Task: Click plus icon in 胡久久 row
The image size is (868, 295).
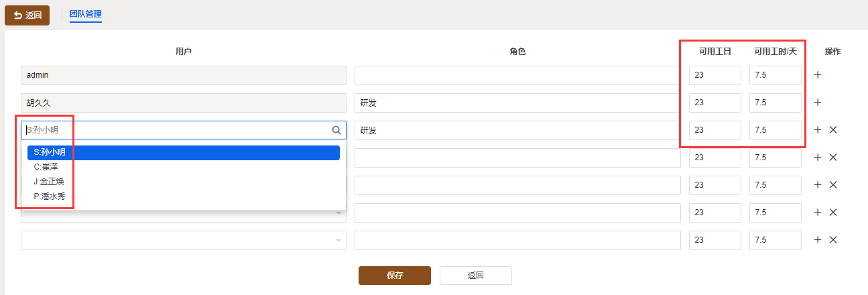Action: (818, 103)
